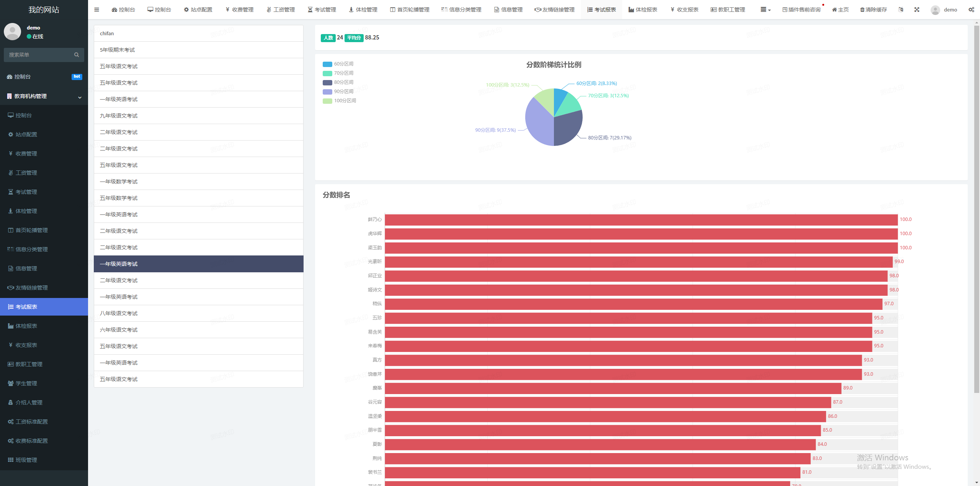Toggle the 80分区间 legend item
This screenshot has width=980, height=486.
tap(338, 82)
